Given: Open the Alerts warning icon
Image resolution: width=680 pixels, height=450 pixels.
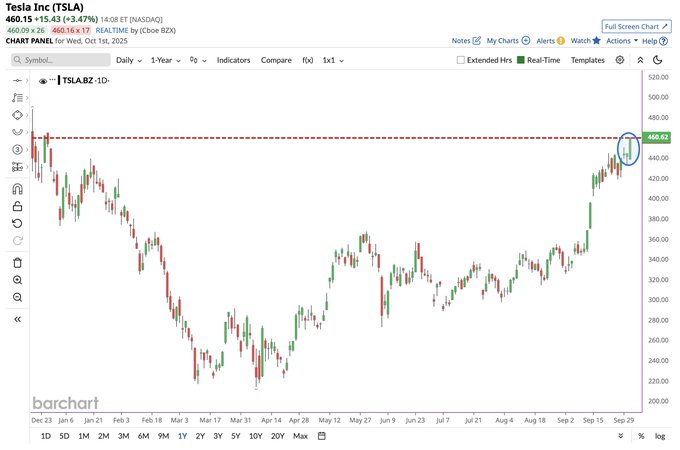Looking at the screenshot, I should click(561, 41).
